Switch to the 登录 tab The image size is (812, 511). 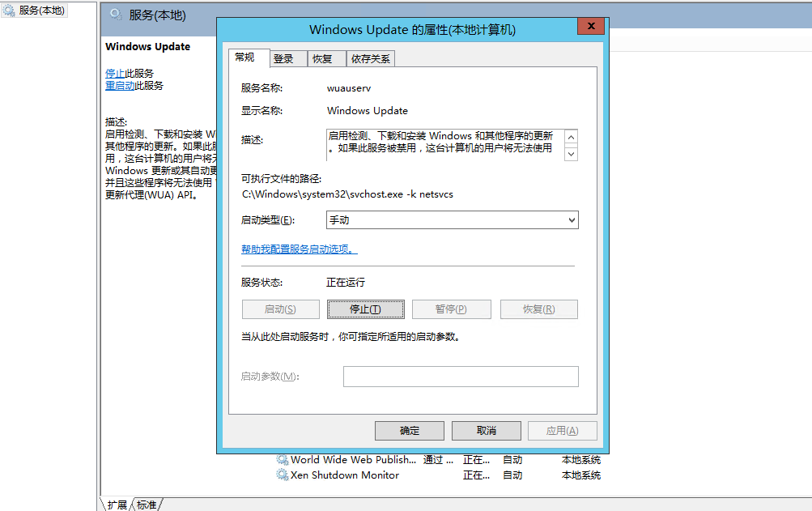(283, 59)
